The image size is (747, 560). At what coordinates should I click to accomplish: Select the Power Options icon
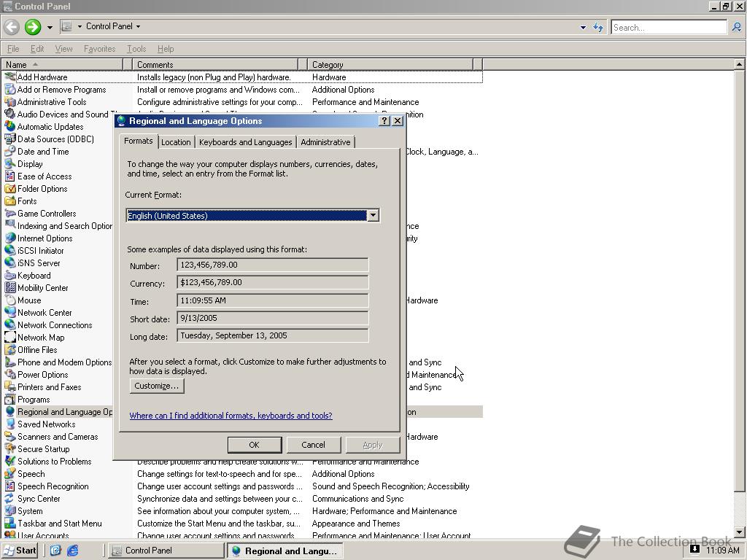point(10,374)
